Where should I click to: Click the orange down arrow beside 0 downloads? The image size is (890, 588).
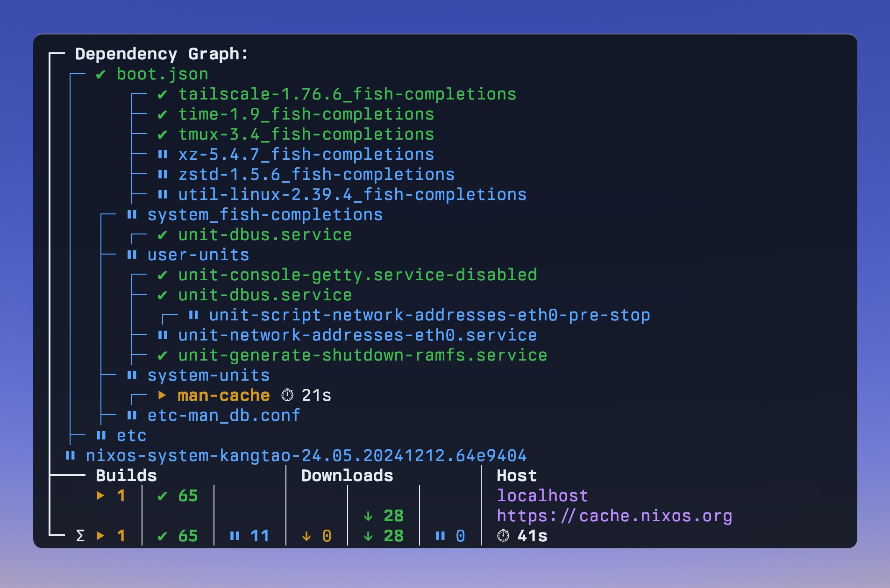306,536
